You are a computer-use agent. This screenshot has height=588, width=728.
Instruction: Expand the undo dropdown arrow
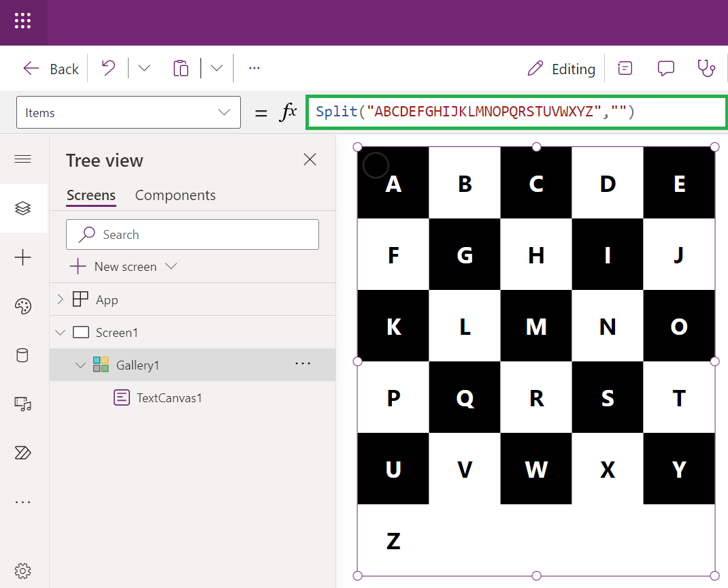click(x=144, y=68)
